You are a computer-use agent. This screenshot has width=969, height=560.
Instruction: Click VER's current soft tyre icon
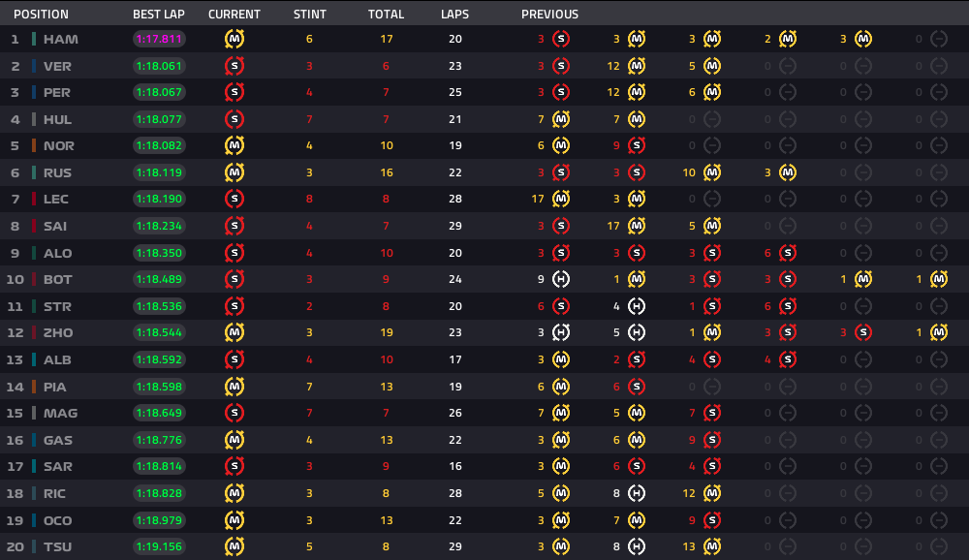click(x=234, y=66)
